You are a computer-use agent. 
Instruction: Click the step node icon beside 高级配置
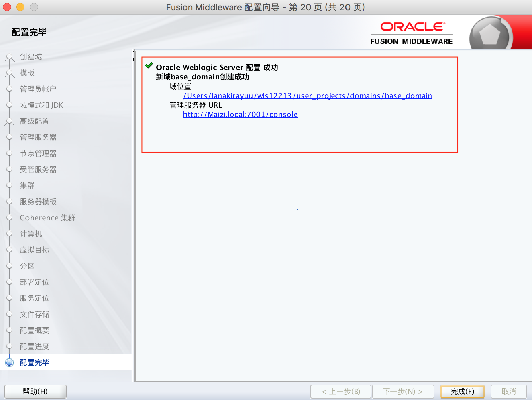point(9,122)
